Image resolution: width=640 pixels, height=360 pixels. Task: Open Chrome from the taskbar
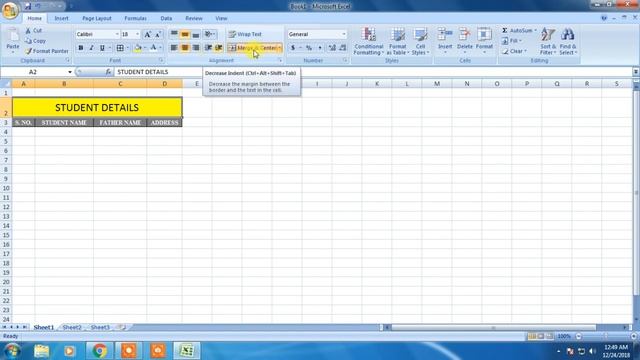[99, 351]
